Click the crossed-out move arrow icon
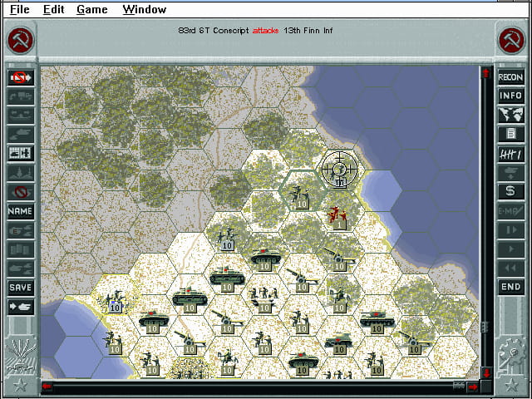 pos(21,77)
